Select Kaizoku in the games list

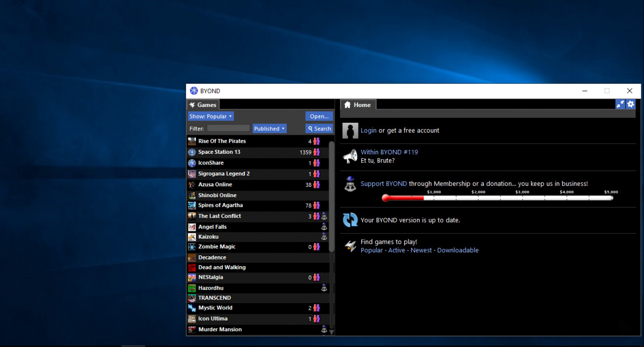tap(208, 237)
